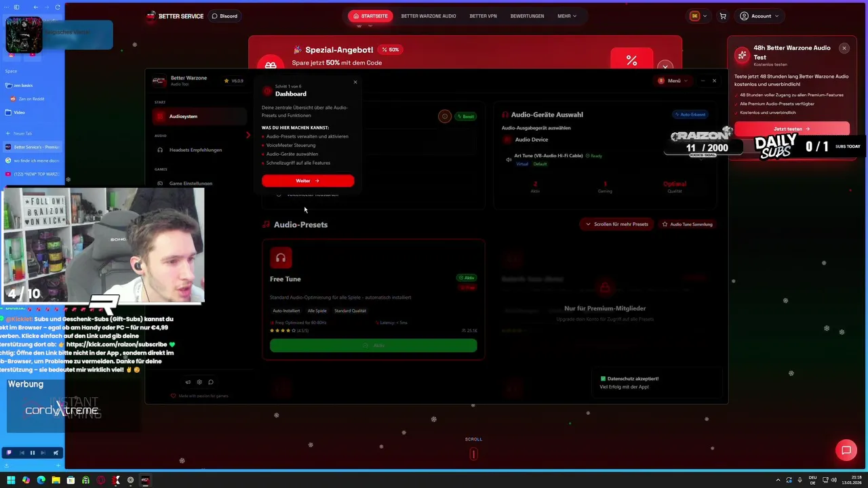Launch Copilot from taskbar
The height and width of the screenshot is (488, 868).
click(x=26, y=480)
